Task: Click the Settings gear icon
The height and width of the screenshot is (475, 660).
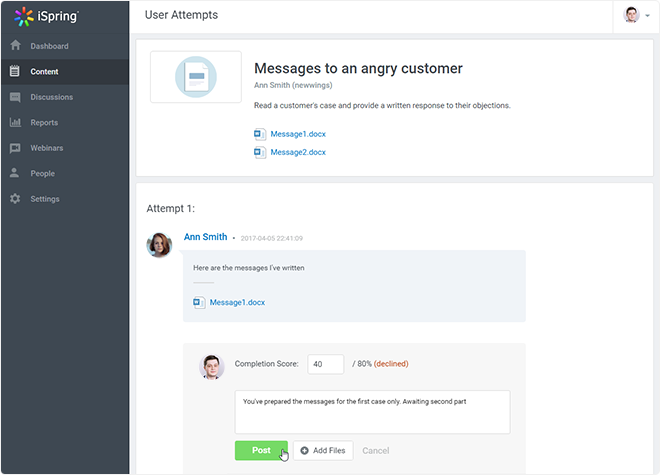Action: [x=15, y=199]
